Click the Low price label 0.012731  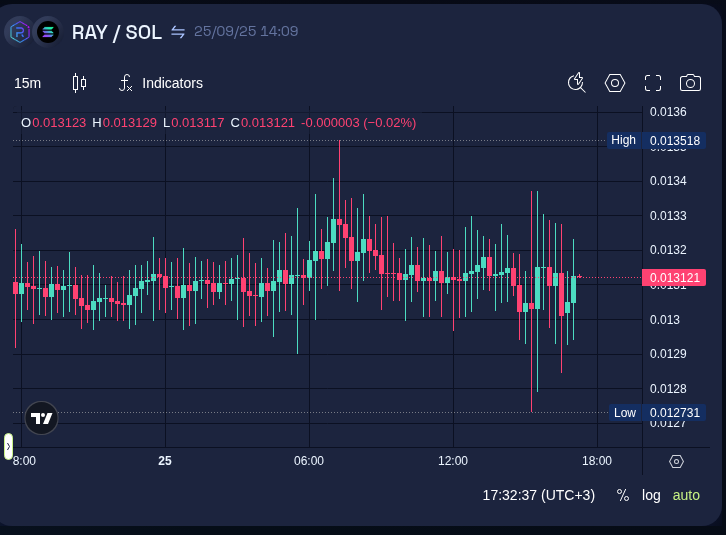[x=677, y=413]
